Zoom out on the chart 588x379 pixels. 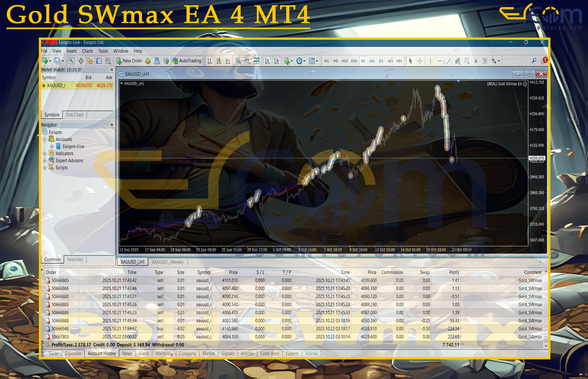pyautogui.click(x=247, y=61)
